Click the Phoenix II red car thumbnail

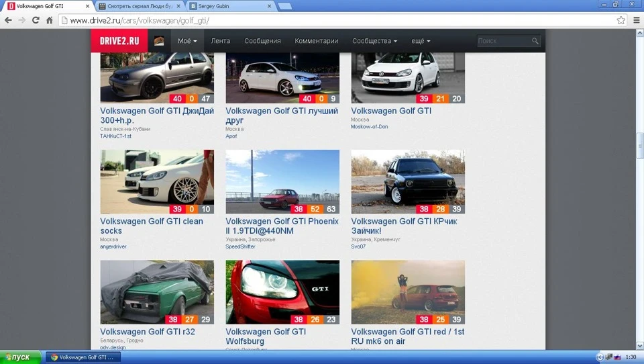(282, 181)
